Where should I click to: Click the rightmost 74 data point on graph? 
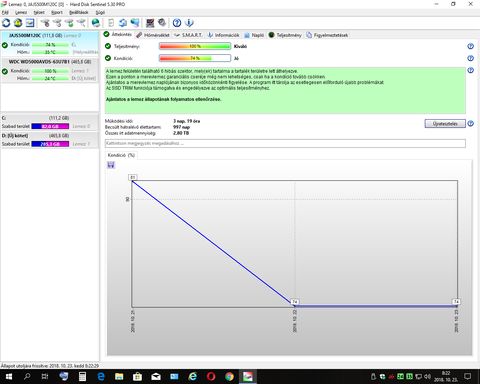tap(456, 302)
